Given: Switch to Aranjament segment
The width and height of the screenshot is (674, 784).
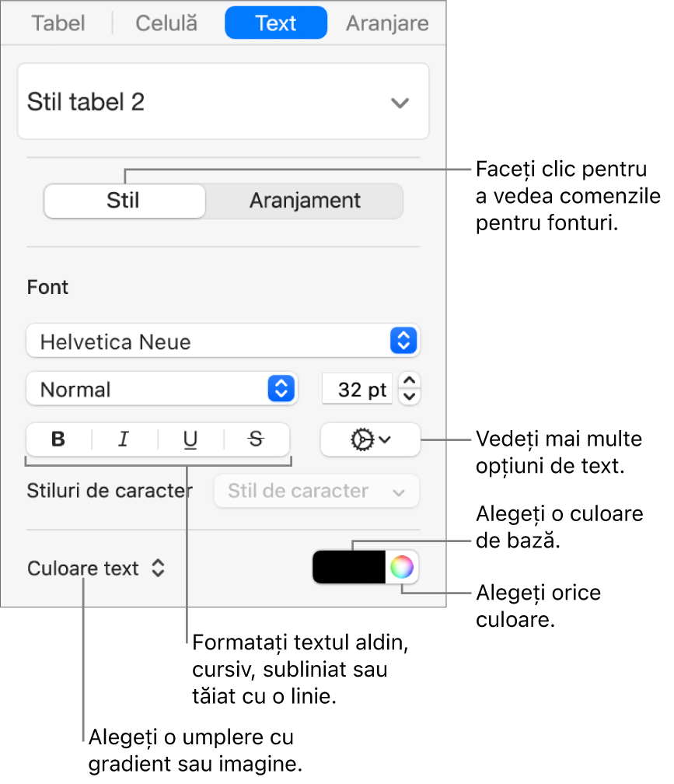Looking at the screenshot, I should pyautogui.click(x=305, y=201).
